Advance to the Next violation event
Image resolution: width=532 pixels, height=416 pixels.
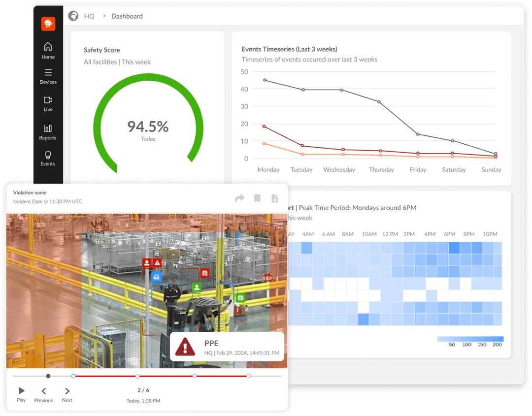[x=66, y=394]
